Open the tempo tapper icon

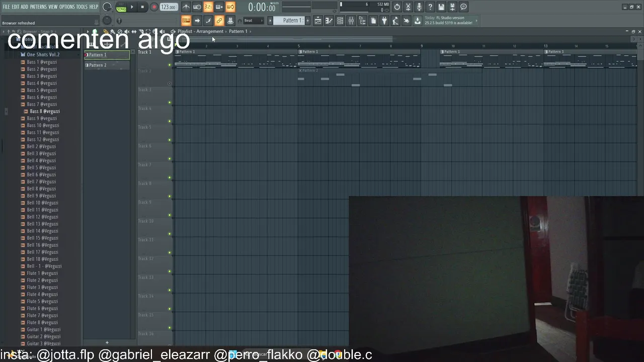tap(395, 21)
